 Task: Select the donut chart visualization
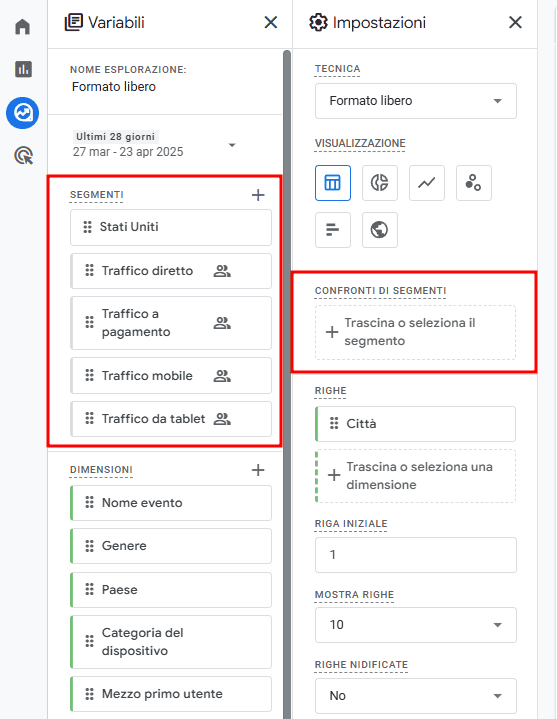[380, 183]
